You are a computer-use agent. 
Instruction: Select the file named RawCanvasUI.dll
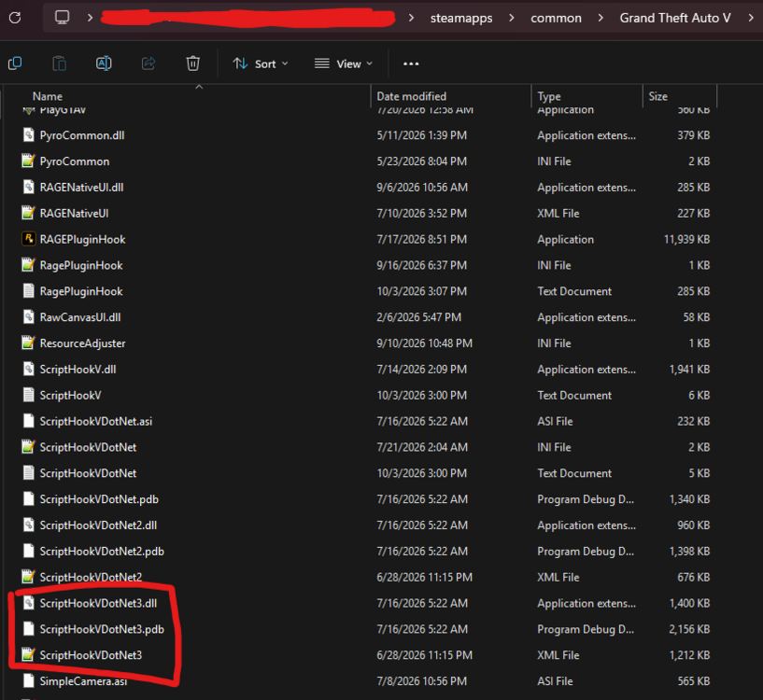tap(80, 317)
